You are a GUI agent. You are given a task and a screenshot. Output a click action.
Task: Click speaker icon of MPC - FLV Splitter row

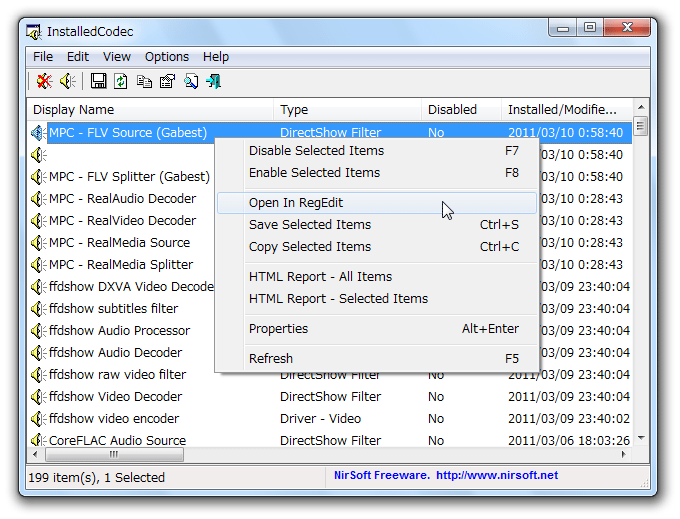click(39, 176)
